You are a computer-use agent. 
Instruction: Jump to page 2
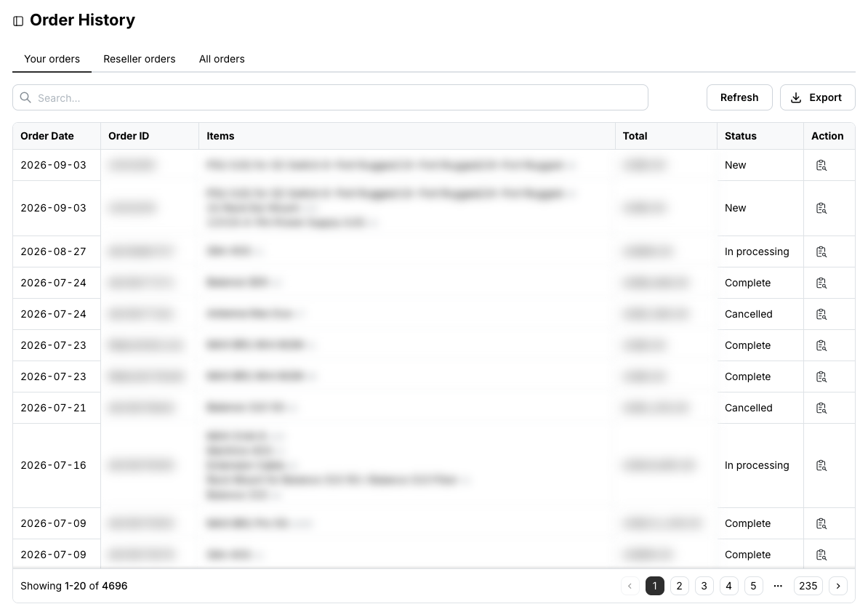click(679, 586)
